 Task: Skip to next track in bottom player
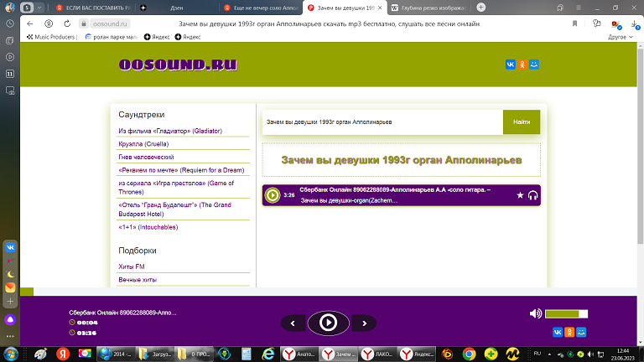tap(364, 323)
